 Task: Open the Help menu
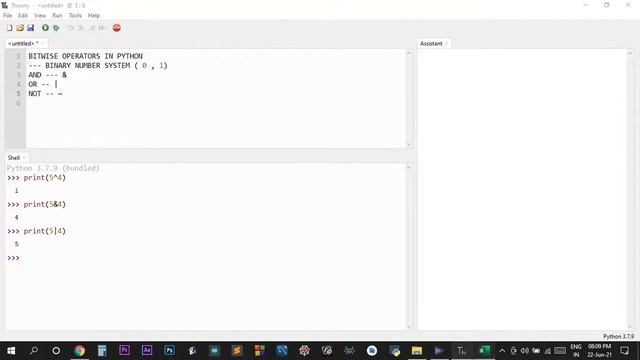click(x=94, y=16)
